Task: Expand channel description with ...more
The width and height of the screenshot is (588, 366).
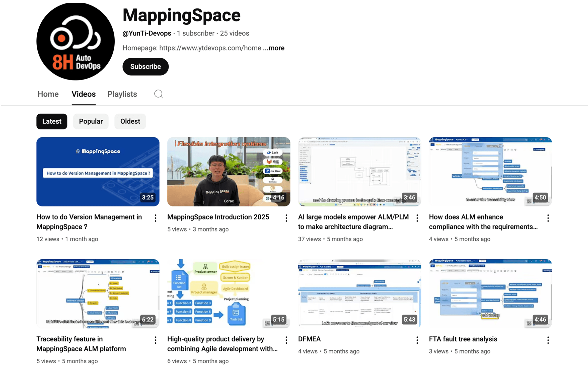Action: point(274,48)
